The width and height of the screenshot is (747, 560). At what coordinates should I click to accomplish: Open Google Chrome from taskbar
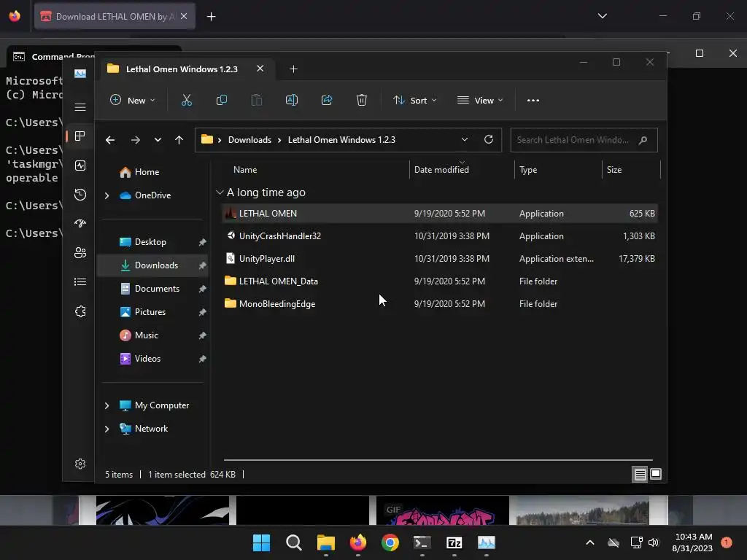coord(390,542)
